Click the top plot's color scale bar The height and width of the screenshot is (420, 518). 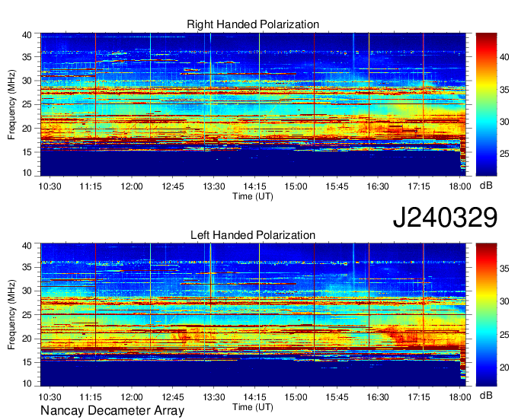[486, 104]
